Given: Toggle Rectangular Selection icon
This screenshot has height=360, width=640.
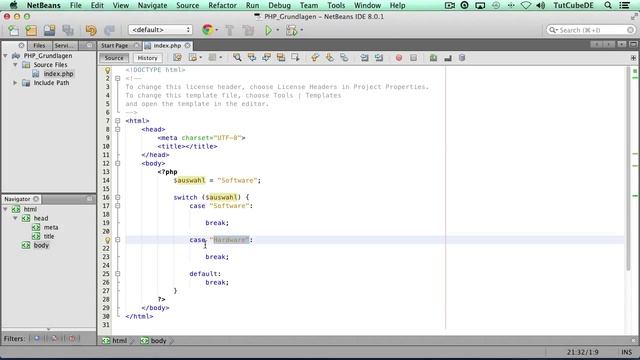Looking at the screenshot, I should coord(295,58).
